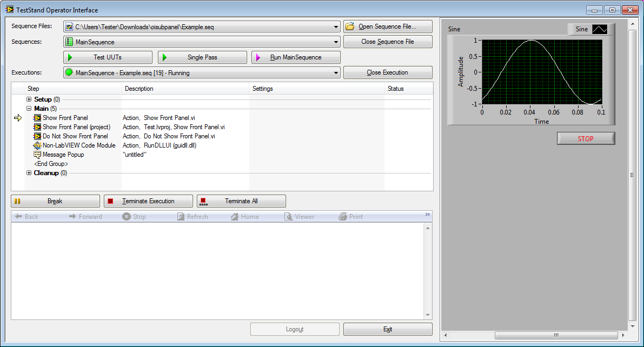
Task: Click the Step column header
Action: pos(72,88)
